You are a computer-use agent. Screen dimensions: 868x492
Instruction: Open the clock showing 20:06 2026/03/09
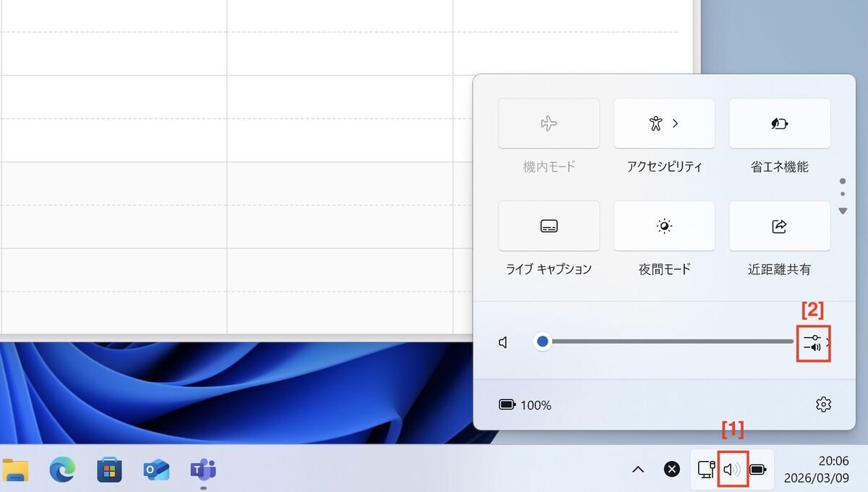(x=817, y=470)
